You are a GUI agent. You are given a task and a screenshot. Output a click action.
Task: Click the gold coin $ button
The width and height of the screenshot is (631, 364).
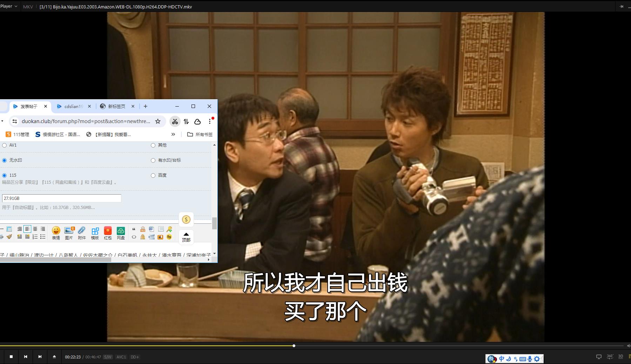tap(186, 219)
